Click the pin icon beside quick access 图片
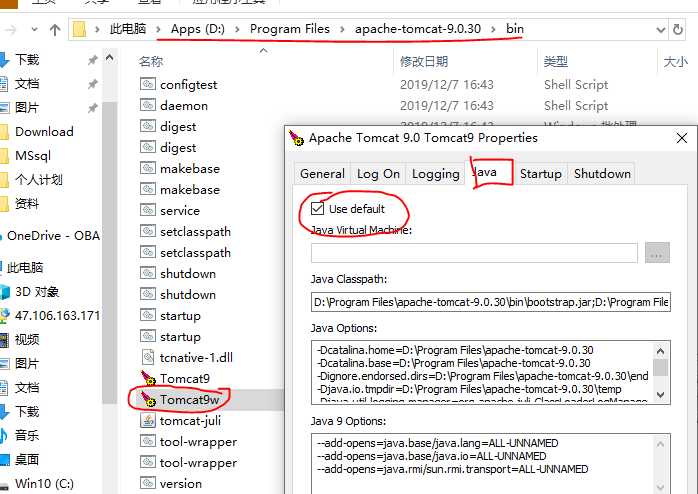This screenshot has height=494, width=698. coord(92,108)
